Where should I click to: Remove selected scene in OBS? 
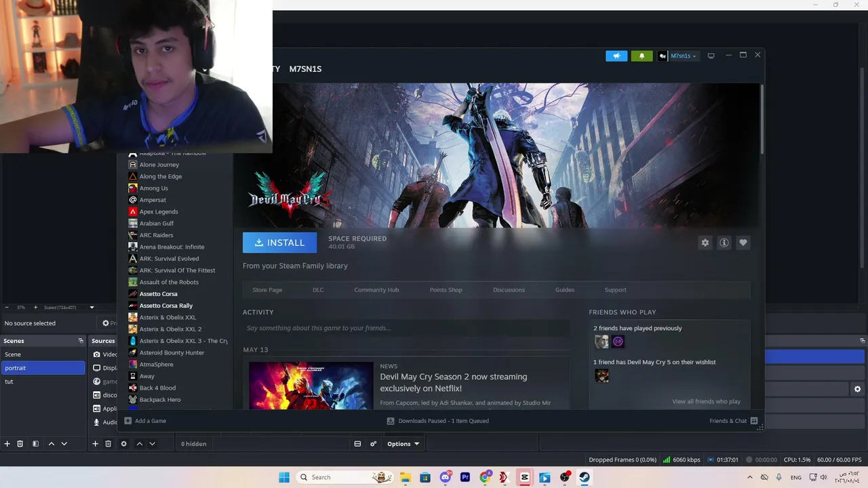pyautogui.click(x=20, y=444)
